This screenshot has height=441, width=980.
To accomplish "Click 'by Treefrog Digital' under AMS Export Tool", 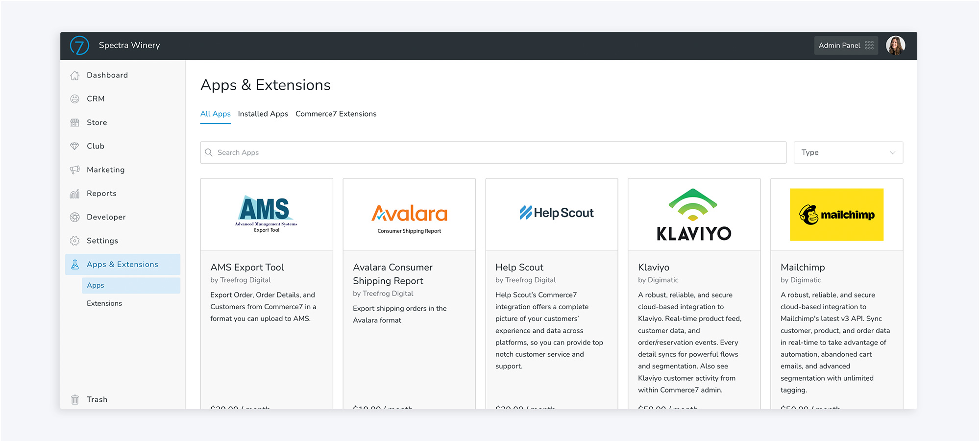I will 240,280.
